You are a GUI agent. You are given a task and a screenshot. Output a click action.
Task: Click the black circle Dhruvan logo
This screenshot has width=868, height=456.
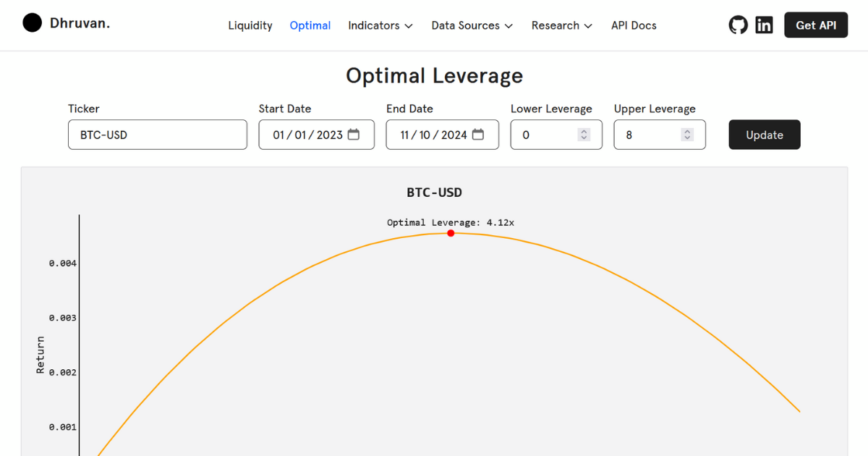click(32, 23)
